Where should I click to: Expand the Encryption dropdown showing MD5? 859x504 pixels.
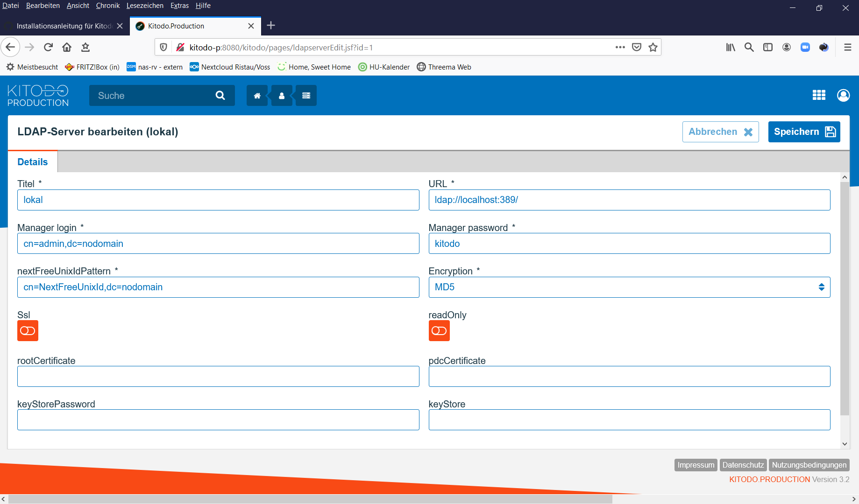pos(629,287)
